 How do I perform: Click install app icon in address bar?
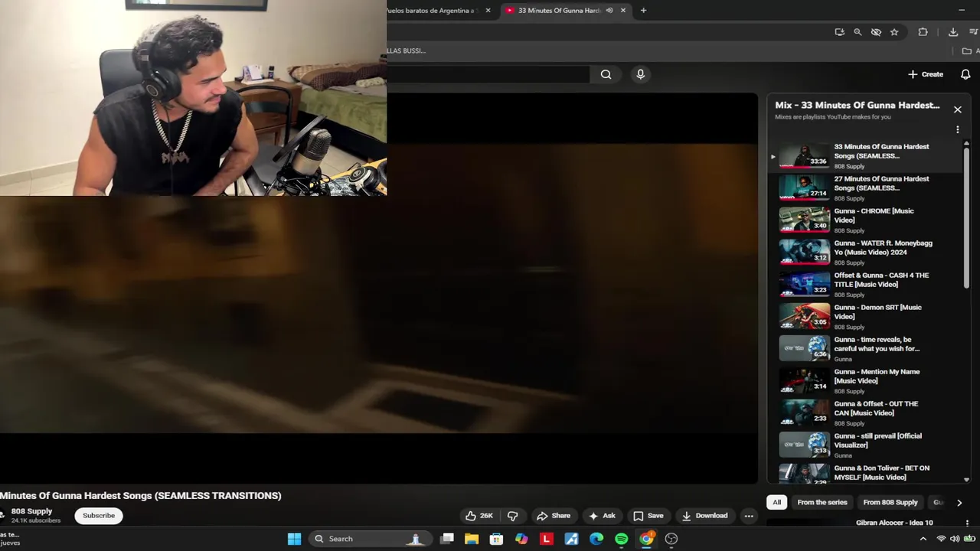840,32
